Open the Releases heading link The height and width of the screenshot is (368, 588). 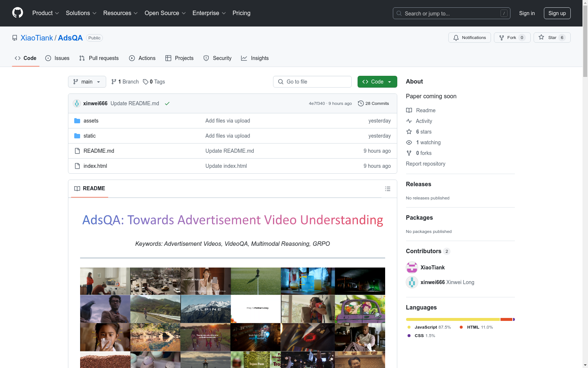tap(419, 184)
